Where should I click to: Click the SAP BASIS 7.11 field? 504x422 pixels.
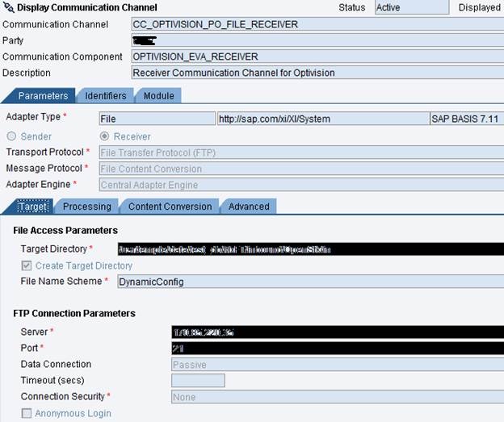pyautogui.click(x=467, y=119)
